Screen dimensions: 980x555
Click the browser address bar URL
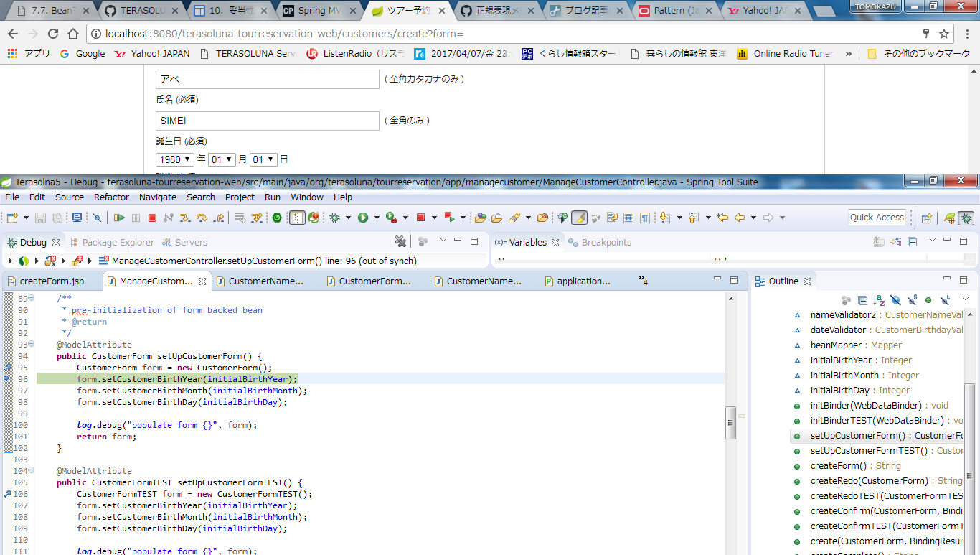coord(284,34)
